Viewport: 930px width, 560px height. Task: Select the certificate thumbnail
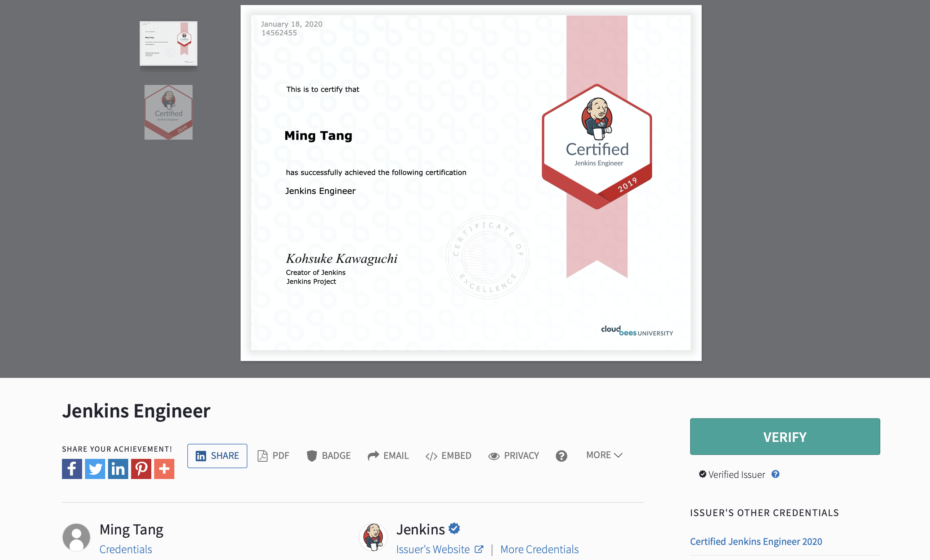pyautogui.click(x=168, y=43)
